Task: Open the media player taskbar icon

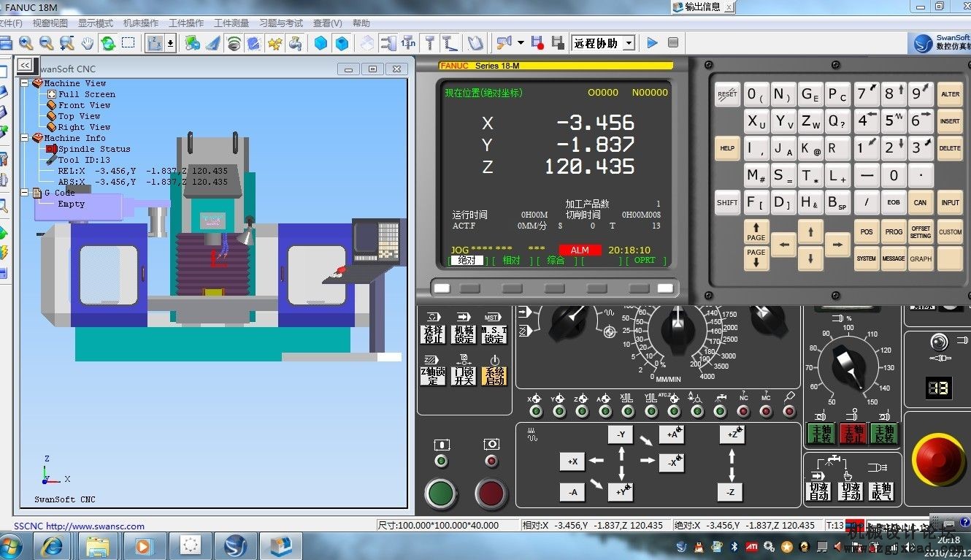Action: point(144,545)
